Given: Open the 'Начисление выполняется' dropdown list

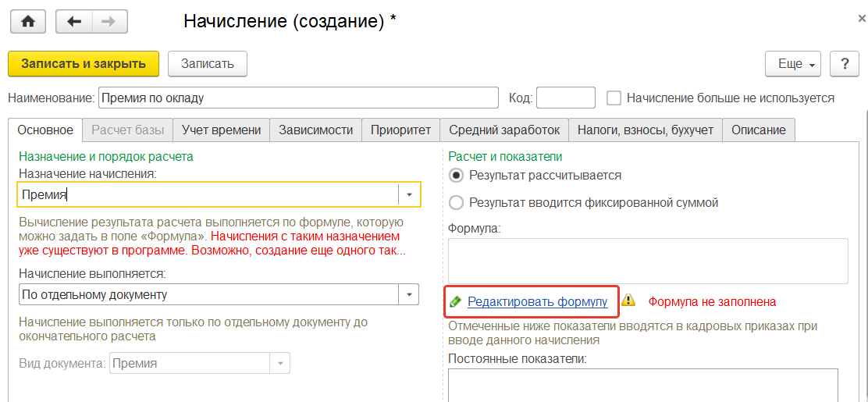Looking at the screenshot, I should [410, 294].
